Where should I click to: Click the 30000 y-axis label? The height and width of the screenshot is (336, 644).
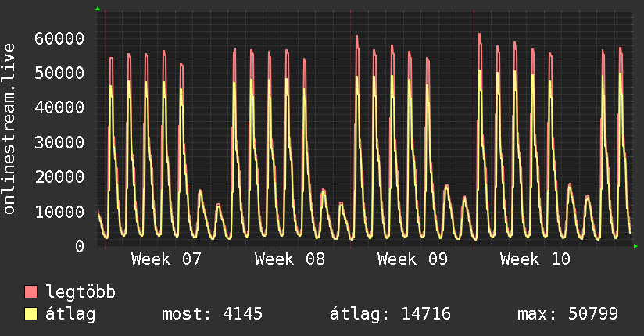tap(59, 142)
